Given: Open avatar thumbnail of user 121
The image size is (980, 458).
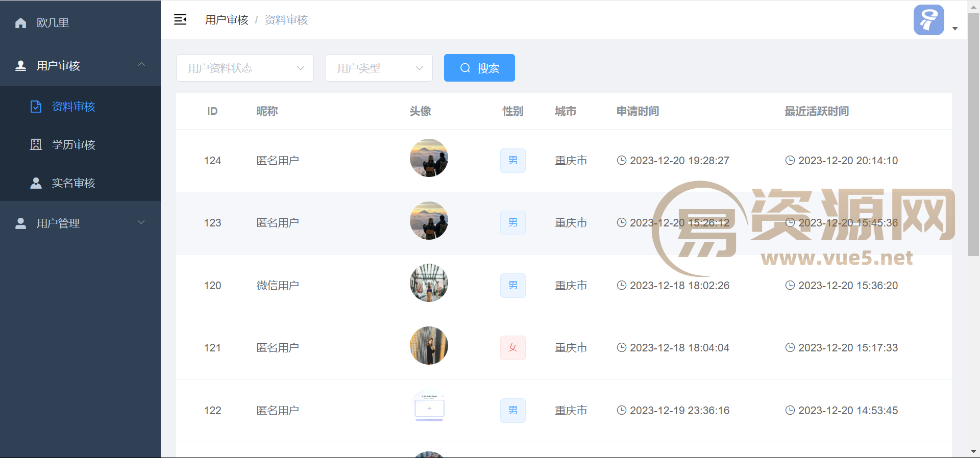Looking at the screenshot, I should [x=429, y=345].
